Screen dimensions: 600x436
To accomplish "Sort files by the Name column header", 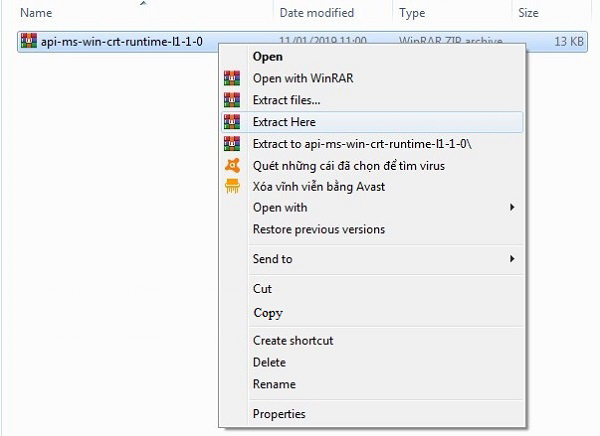I will (x=35, y=13).
